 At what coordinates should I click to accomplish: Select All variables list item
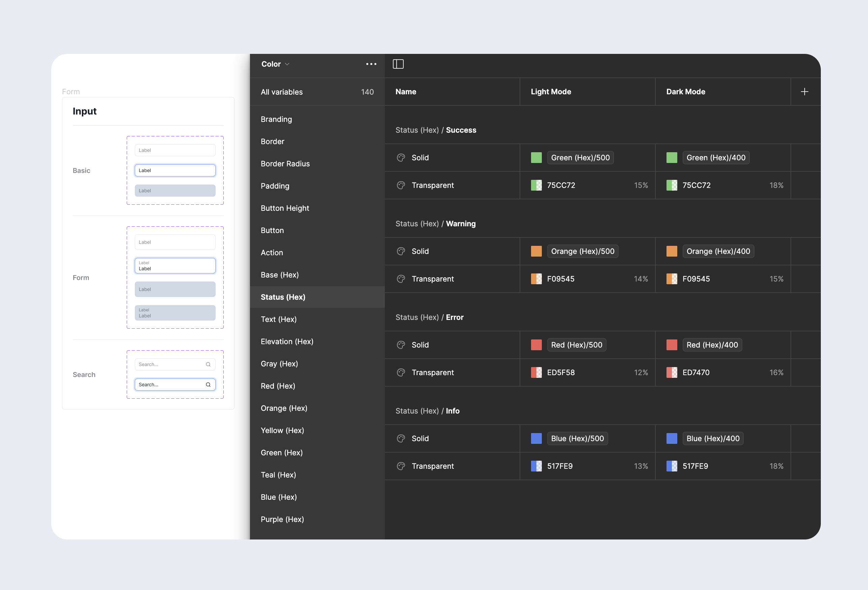[282, 92]
